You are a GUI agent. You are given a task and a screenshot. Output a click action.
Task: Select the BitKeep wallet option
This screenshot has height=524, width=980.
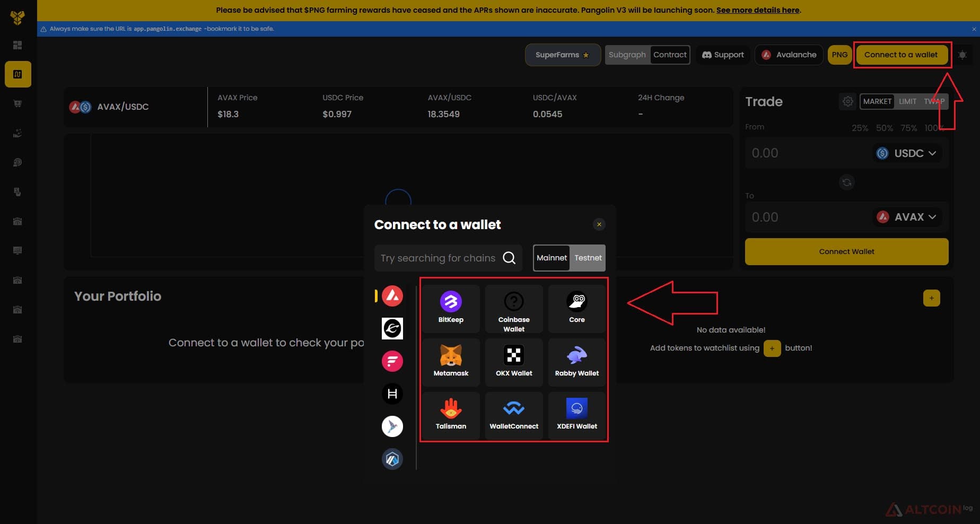(451, 309)
